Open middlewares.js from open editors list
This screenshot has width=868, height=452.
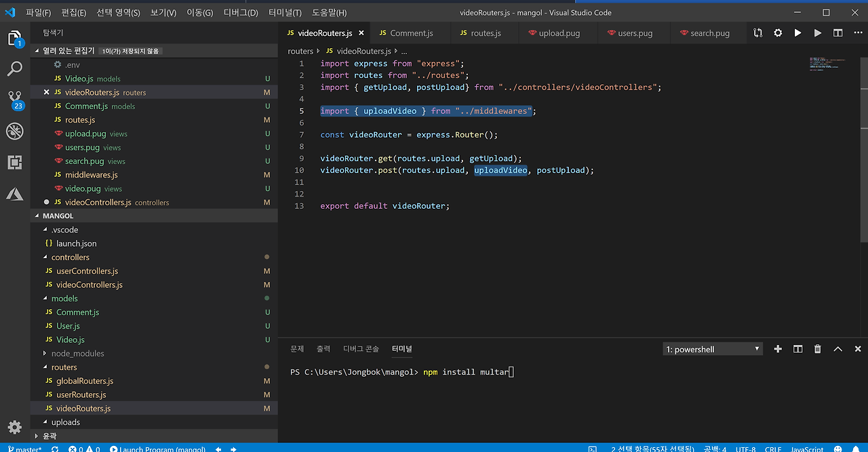[91, 175]
